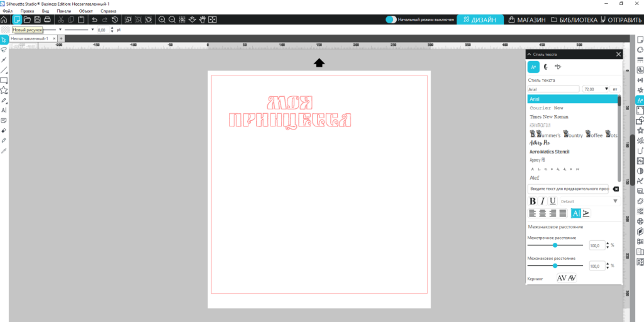644x322 pixels.
Task: Print the design using the printer icon
Action: [x=47, y=19]
